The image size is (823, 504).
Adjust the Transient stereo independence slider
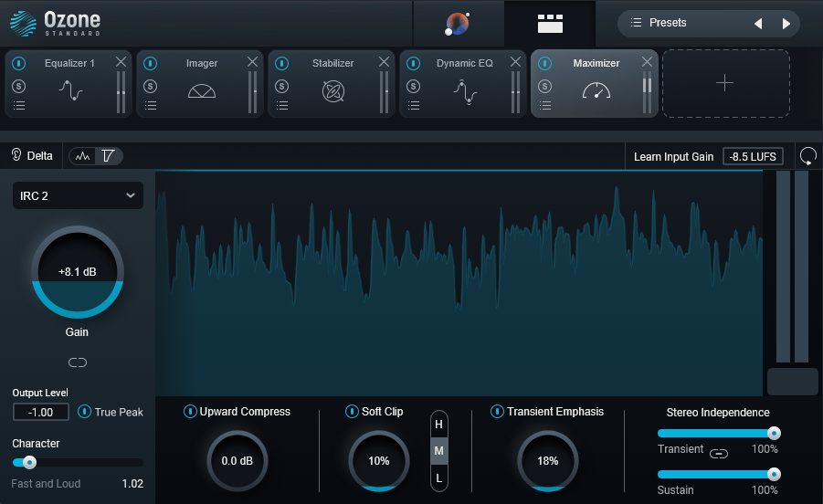[x=719, y=433]
